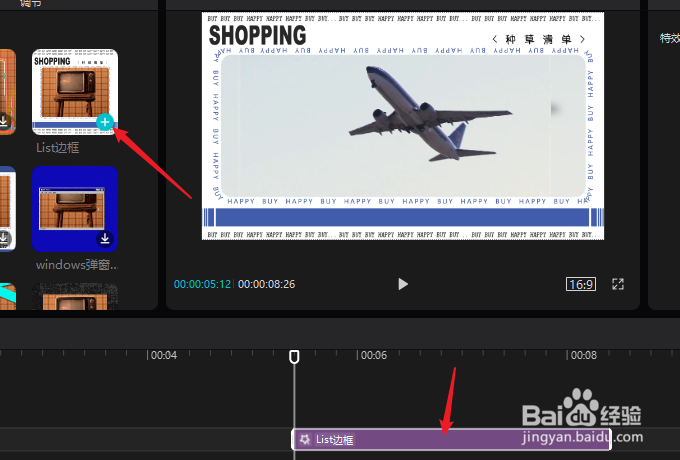Select the windows弹窗 effect thumbnail
Image resolution: width=680 pixels, height=460 pixels.
tap(75, 209)
